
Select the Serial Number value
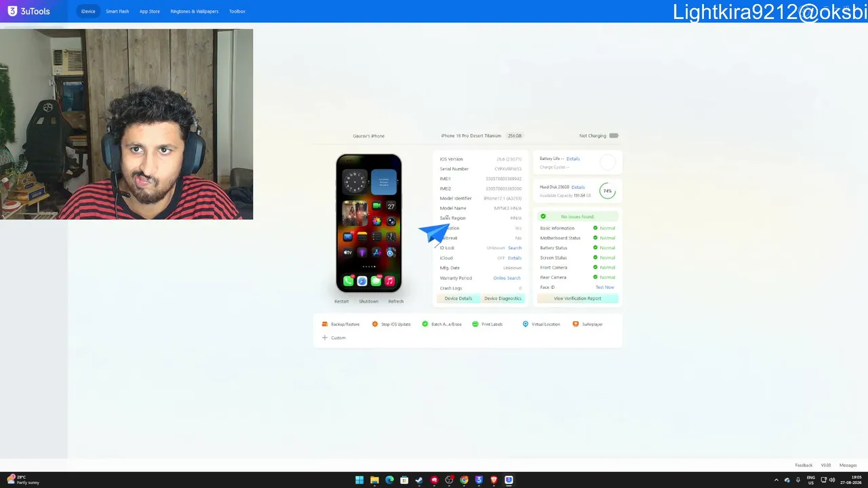[x=508, y=169]
